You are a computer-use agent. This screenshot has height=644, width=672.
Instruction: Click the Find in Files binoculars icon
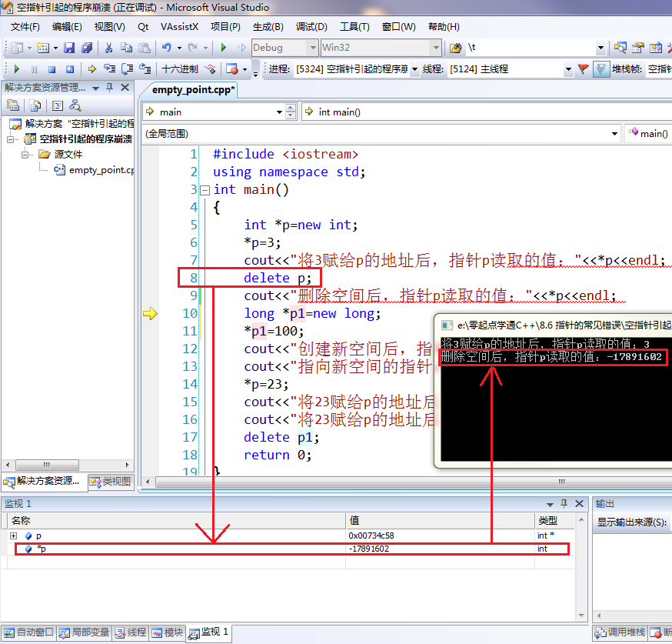[455, 48]
